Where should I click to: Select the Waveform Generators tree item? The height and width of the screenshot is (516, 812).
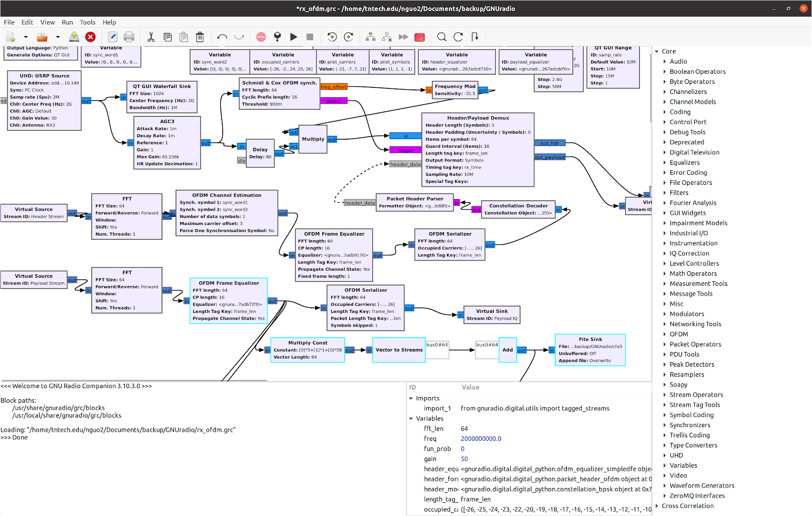click(x=702, y=486)
